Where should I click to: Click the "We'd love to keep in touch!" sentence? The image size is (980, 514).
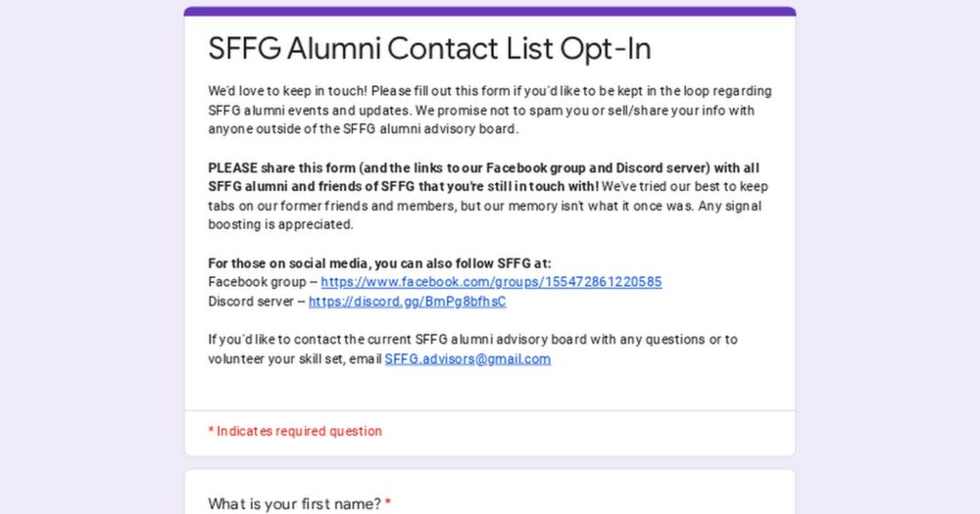click(x=287, y=91)
